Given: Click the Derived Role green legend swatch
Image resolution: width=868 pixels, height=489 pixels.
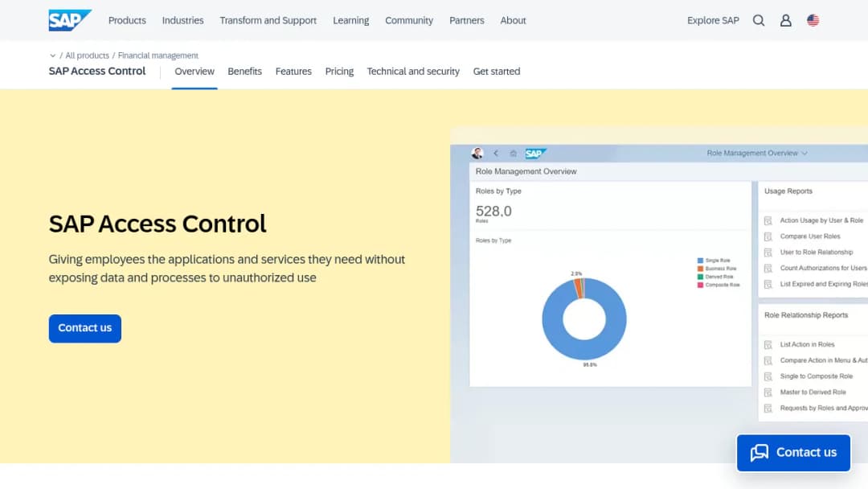Looking at the screenshot, I should [x=700, y=277].
